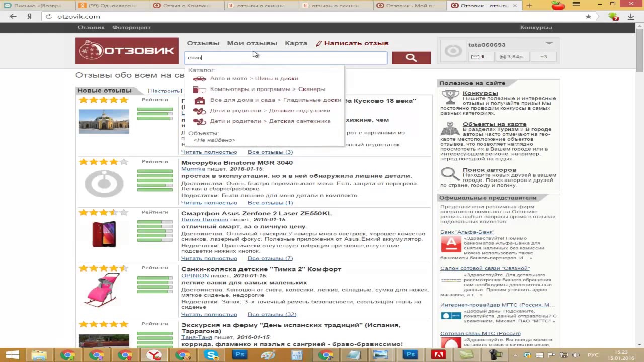
Task: Open Paint from taskbar
Action: (268, 355)
